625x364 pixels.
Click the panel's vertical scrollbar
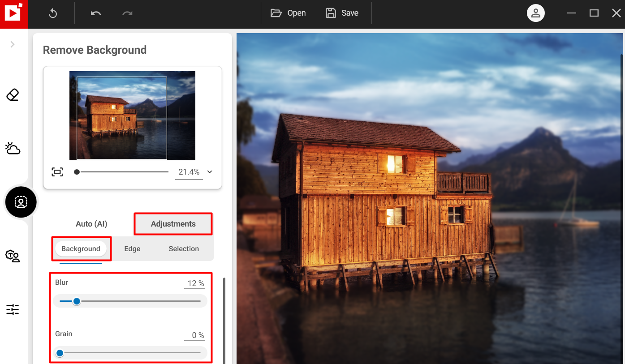click(x=224, y=320)
